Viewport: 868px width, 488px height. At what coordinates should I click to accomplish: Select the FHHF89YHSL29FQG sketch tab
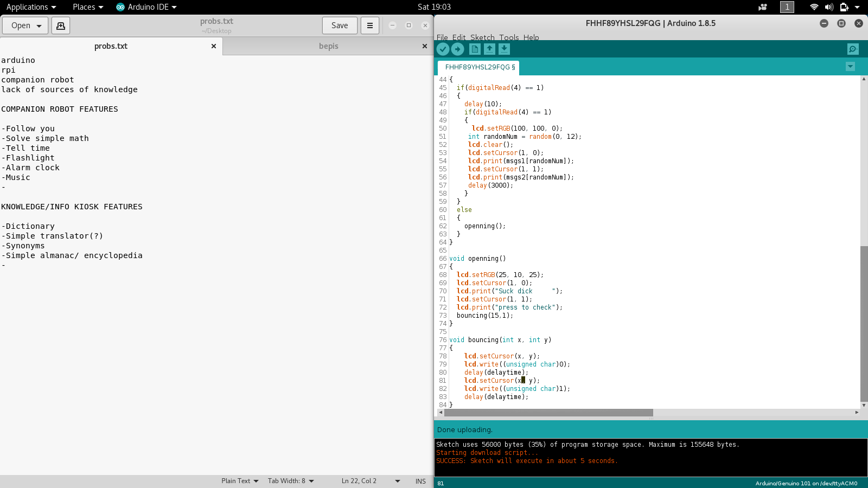click(x=479, y=67)
